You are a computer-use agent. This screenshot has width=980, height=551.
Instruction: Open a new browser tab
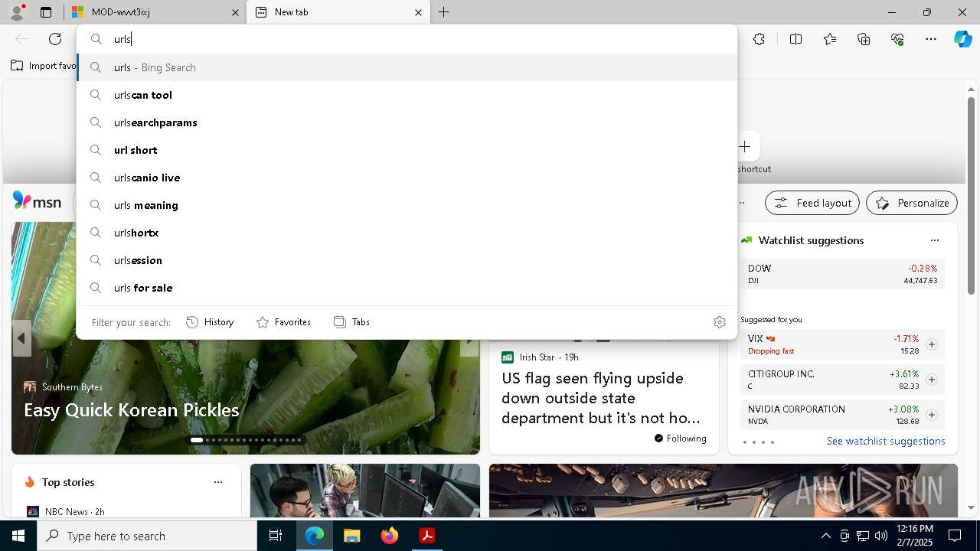pos(443,12)
